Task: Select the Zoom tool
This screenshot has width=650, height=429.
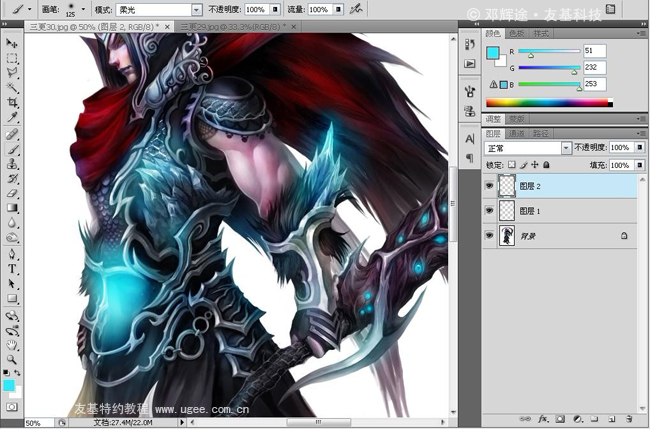Action: point(12,359)
